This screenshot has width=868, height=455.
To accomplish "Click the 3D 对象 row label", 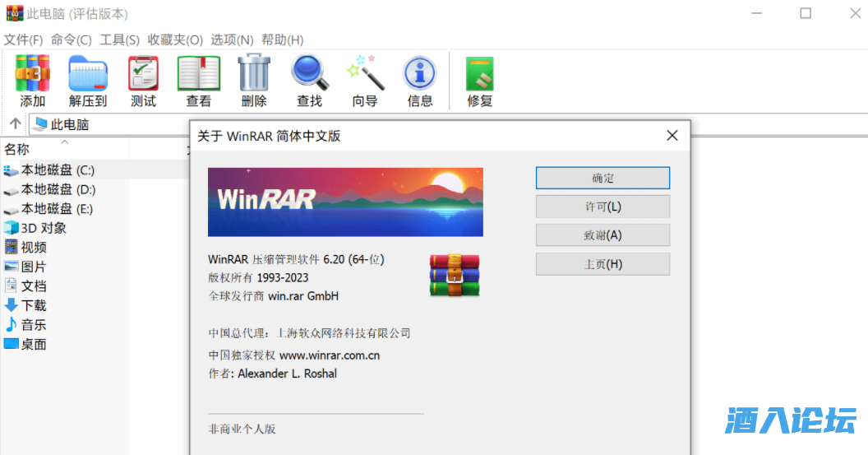I will pyautogui.click(x=44, y=228).
